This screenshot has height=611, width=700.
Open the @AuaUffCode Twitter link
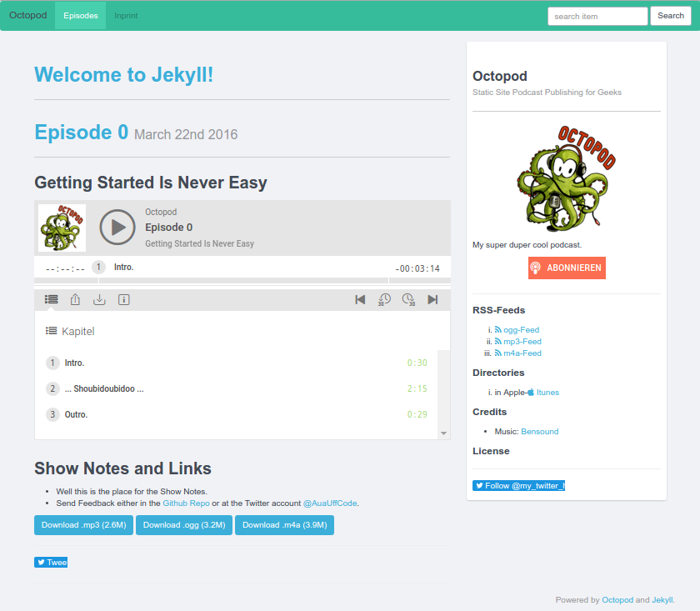330,503
